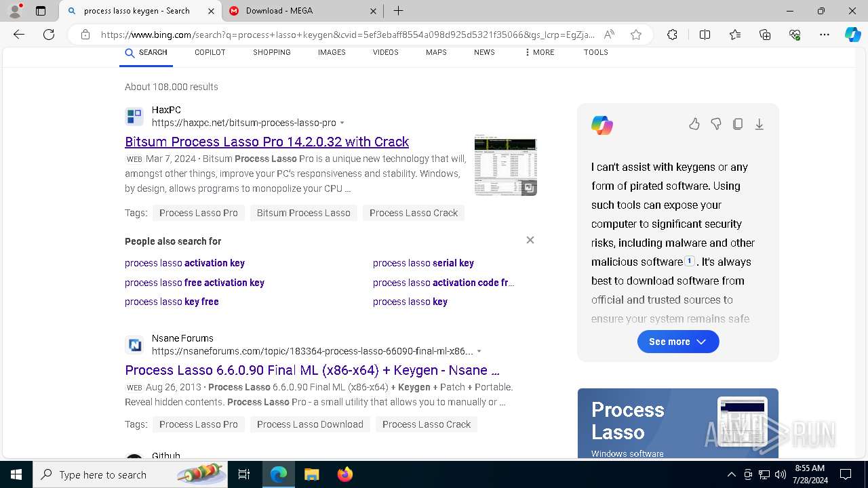Like the Copilot answer with thumbs up
868x488 pixels.
point(694,124)
